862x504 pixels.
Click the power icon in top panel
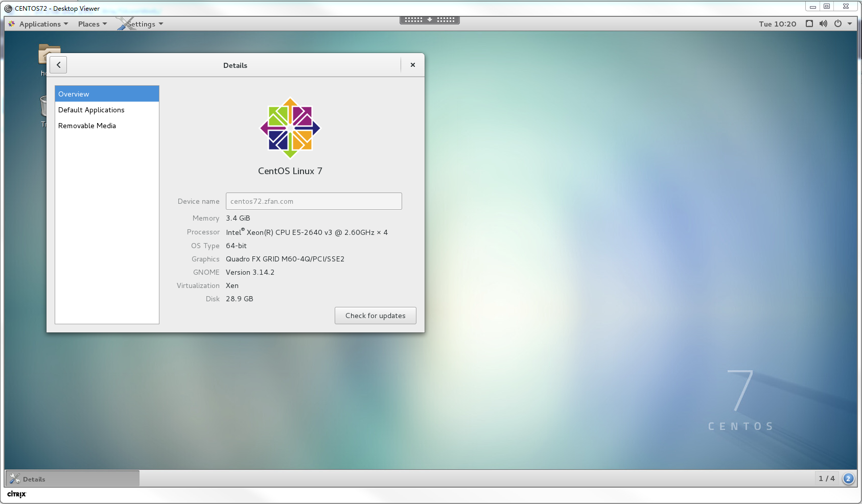(838, 24)
